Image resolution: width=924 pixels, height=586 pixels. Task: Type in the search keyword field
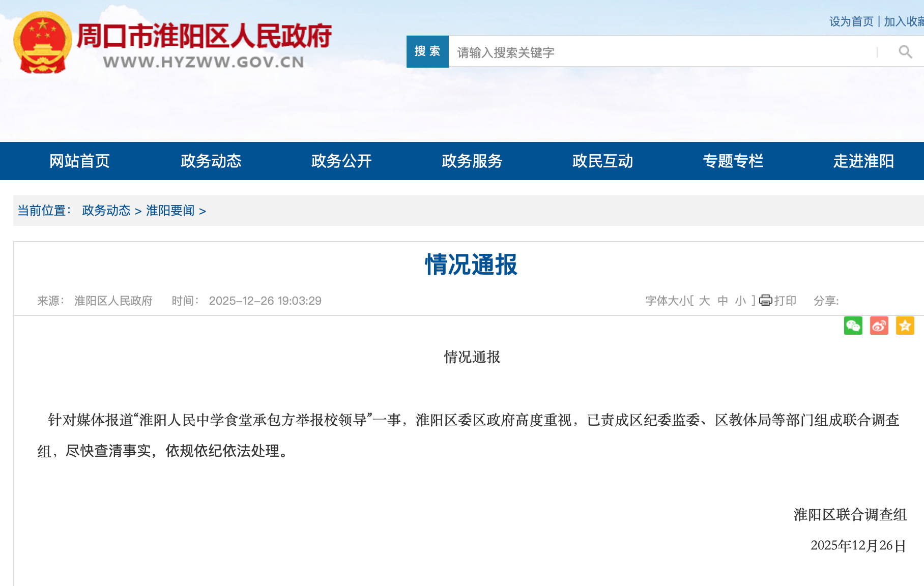[661, 52]
